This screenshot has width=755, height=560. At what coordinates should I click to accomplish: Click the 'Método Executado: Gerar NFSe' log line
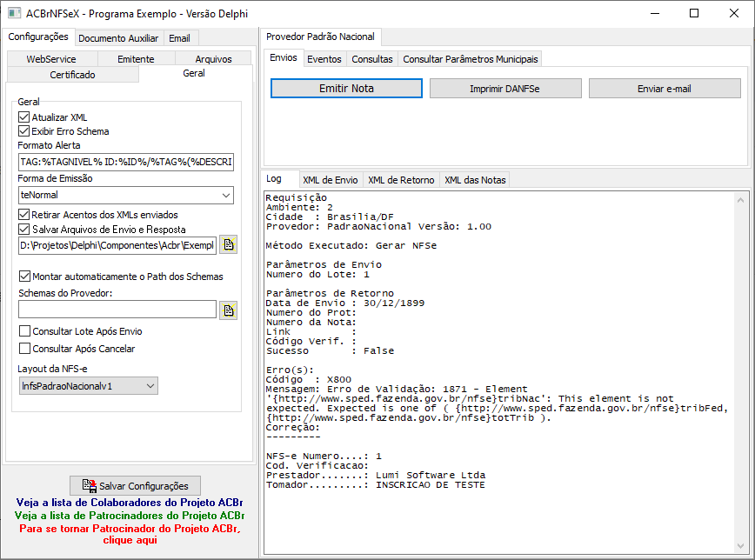click(x=351, y=245)
